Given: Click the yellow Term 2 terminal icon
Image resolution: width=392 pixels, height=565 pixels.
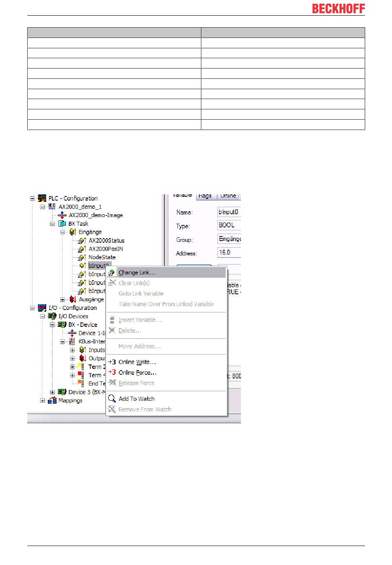Looking at the screenshot, I should 81,366.
